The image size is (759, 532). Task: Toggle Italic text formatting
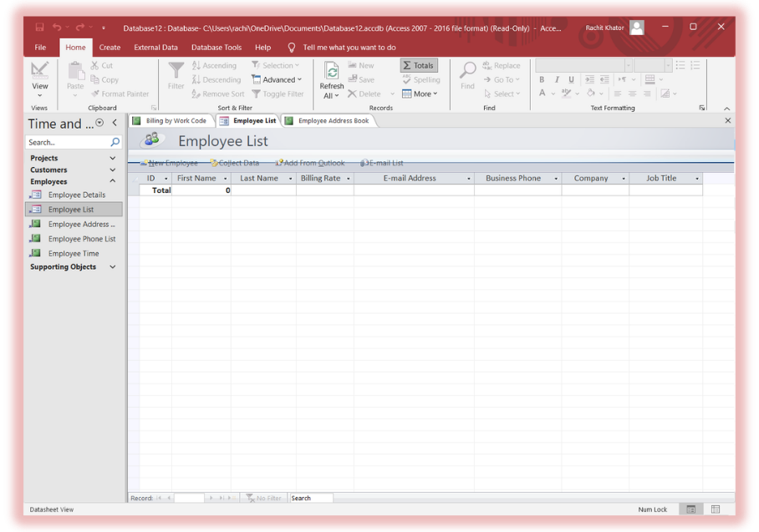(x=557, y=80)
